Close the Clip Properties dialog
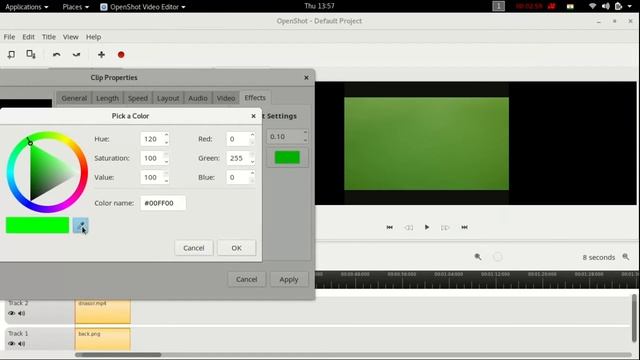 307,78
